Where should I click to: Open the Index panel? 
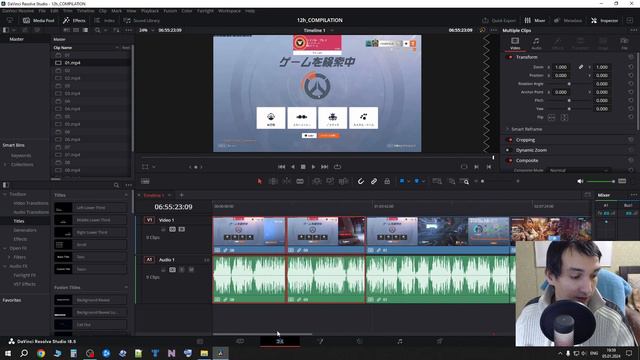point(104,20)
